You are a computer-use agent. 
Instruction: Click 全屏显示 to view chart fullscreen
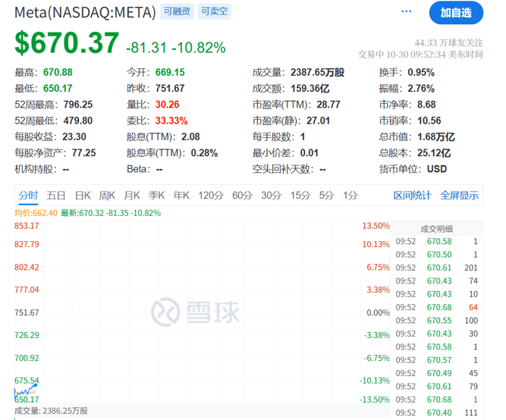pos(459,196)
